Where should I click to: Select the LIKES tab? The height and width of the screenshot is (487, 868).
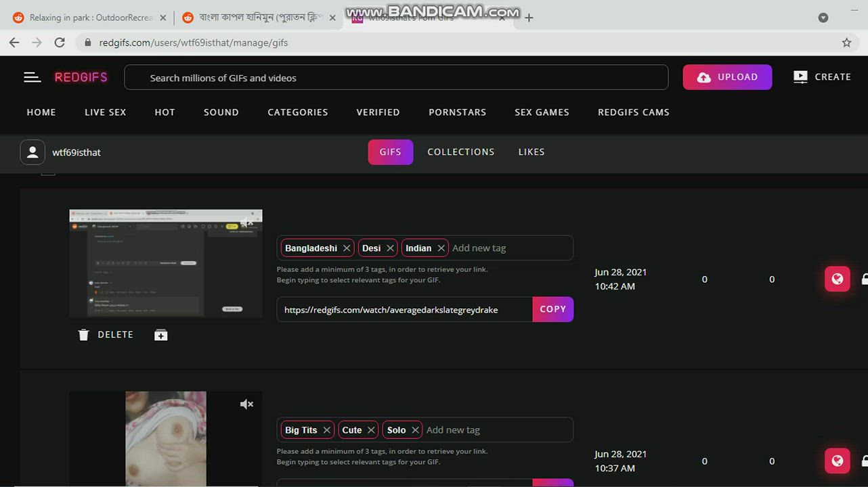pyautogui.click(x=531, y=152)
